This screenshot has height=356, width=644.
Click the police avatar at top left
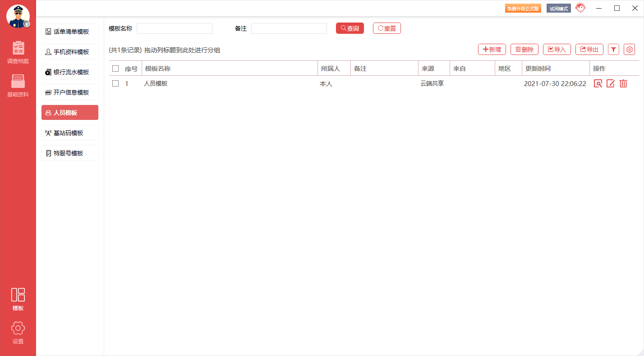(x=18, y=17)
